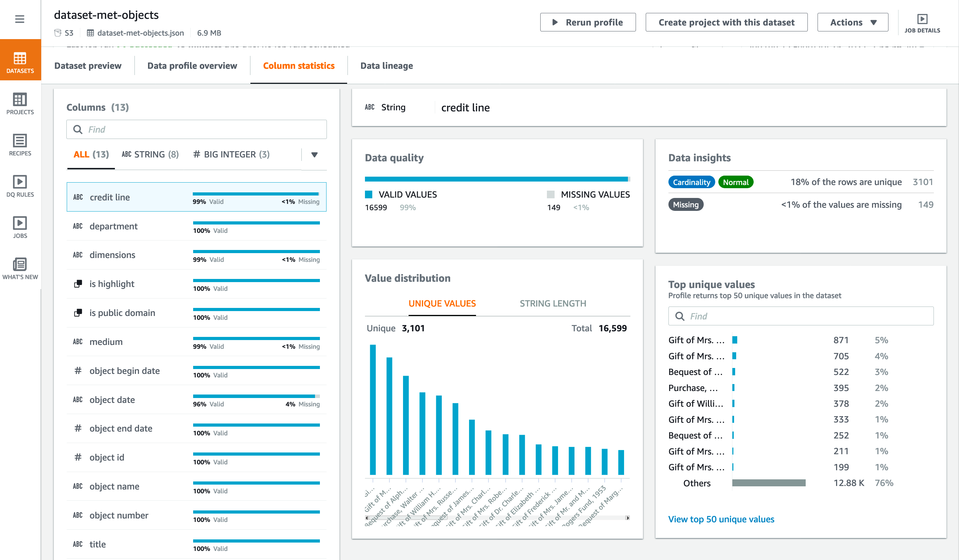959x560 pixels.
Task: Select the STRING (8) filter tab
Action: 149,154
